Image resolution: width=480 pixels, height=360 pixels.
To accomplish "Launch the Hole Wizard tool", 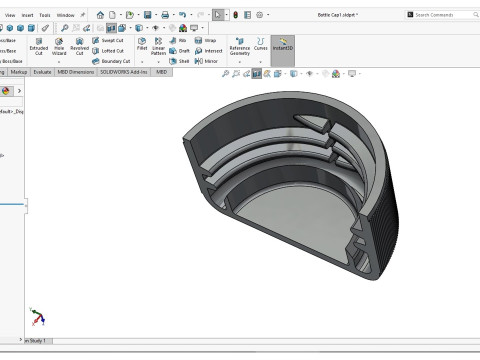I will tap(59, 46).
